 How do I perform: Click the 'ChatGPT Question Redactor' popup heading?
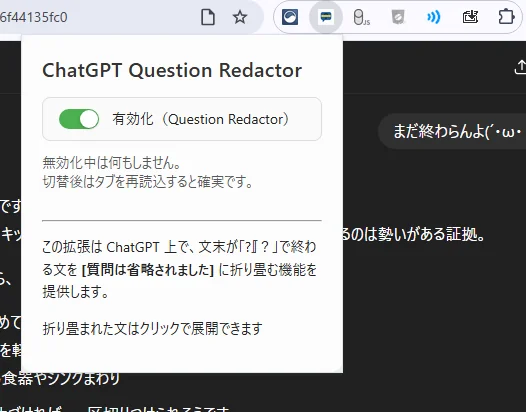pos(172,70)
